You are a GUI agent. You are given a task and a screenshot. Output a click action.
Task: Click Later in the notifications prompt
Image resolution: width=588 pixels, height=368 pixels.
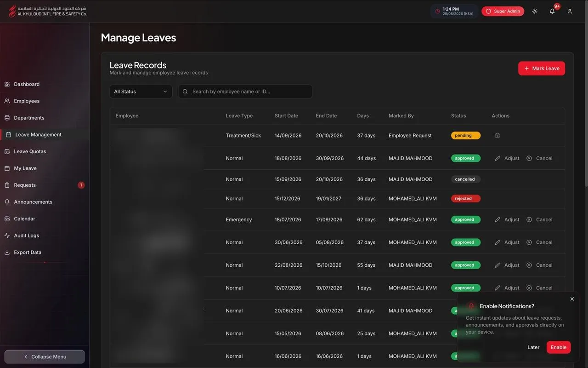click(x=533, y=347)
